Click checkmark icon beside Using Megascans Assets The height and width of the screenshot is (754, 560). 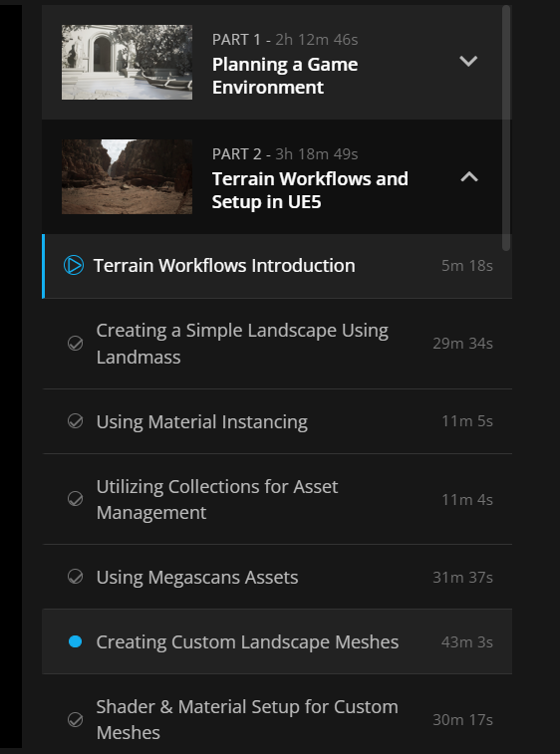pyautogui.click(x=75, y=577)
